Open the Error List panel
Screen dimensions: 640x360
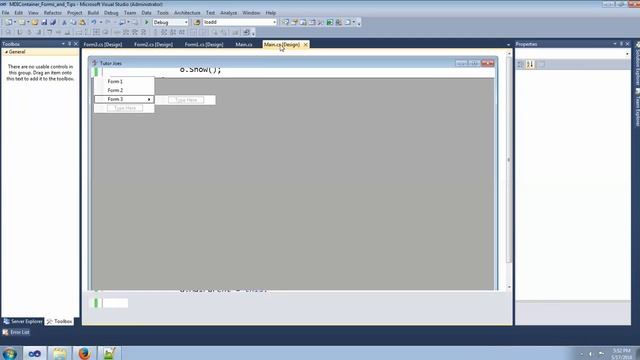click(x=16, y=332)
